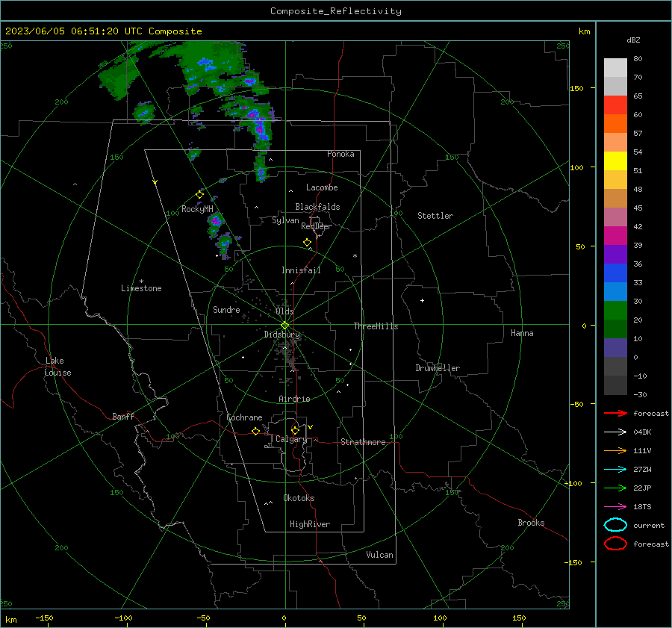Click the magenta 18TS arrow legend icon

(615, 507)
